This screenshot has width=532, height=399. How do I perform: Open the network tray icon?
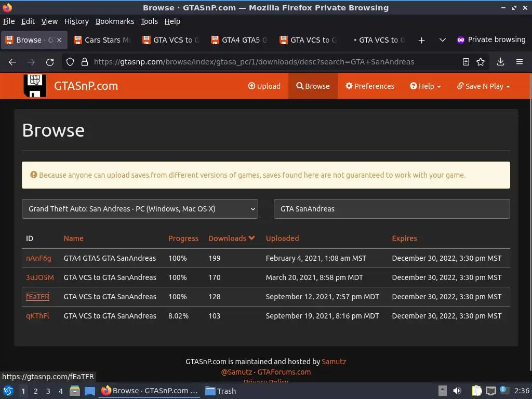tap(490, 391)
